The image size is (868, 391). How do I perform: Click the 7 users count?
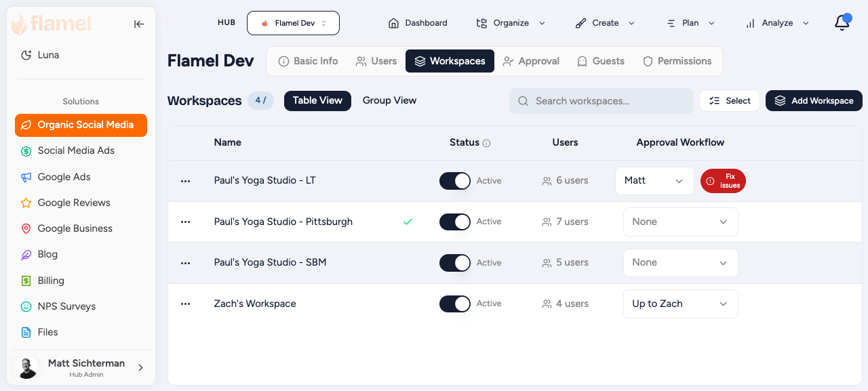pyautogui.click(x=565, y=222)
